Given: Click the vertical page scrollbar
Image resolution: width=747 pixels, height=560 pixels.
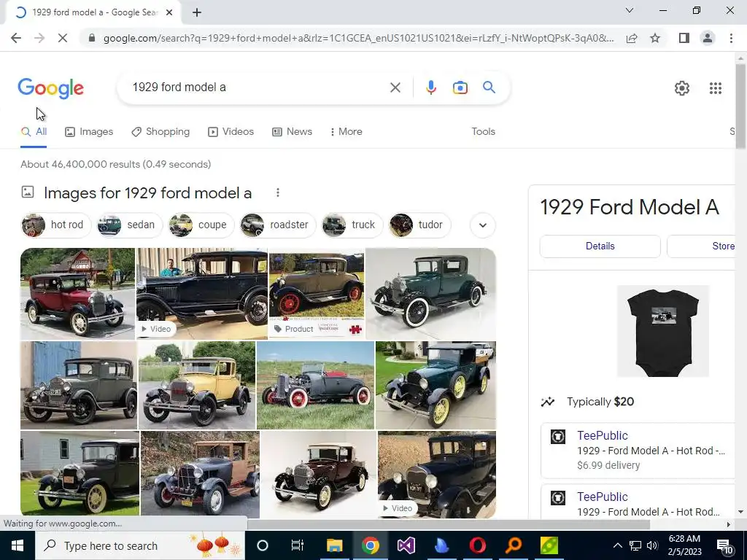Looking at the screenshot, I should point(740,107).
